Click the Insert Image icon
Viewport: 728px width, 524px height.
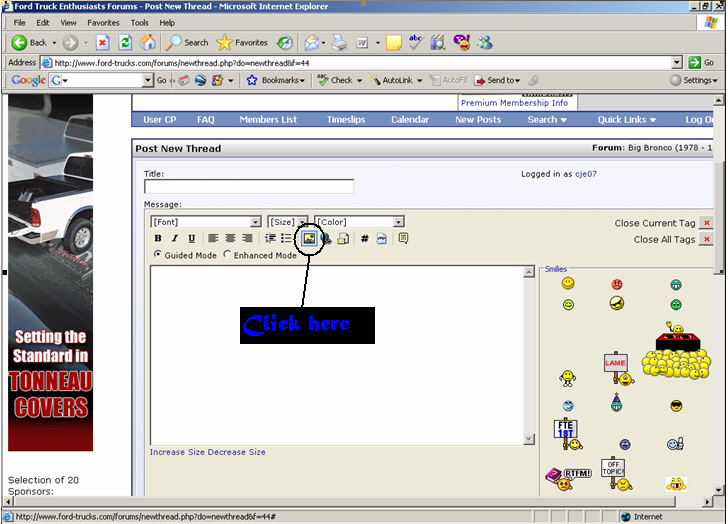pyautogui.click(x=309, y=239)
